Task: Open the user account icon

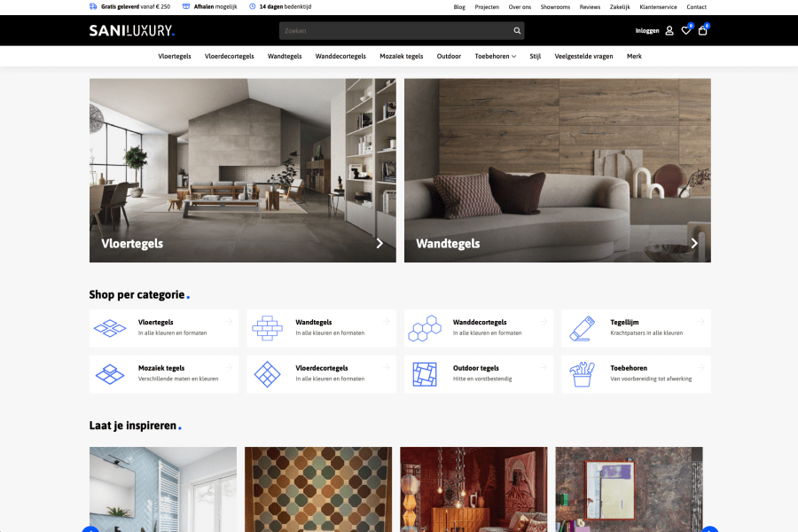Action: (669, 31)
